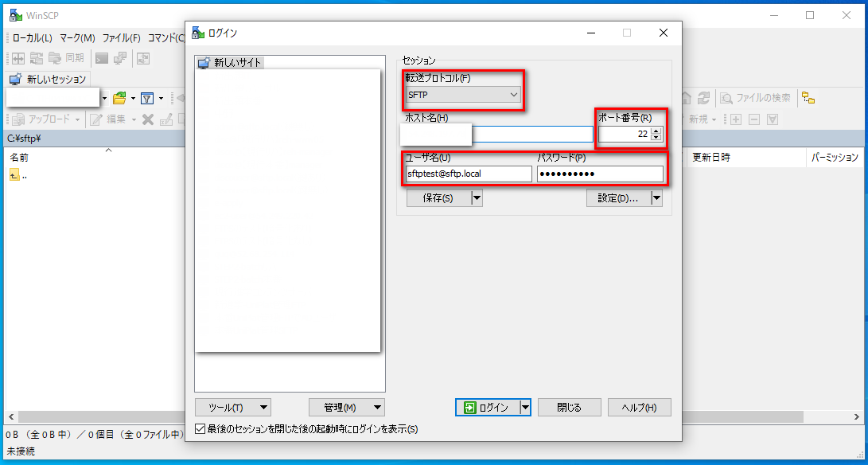Click the file filter funnel icon
Image resolution: width=868 pixels, height=465 pixels.
(x=146, y=99)
